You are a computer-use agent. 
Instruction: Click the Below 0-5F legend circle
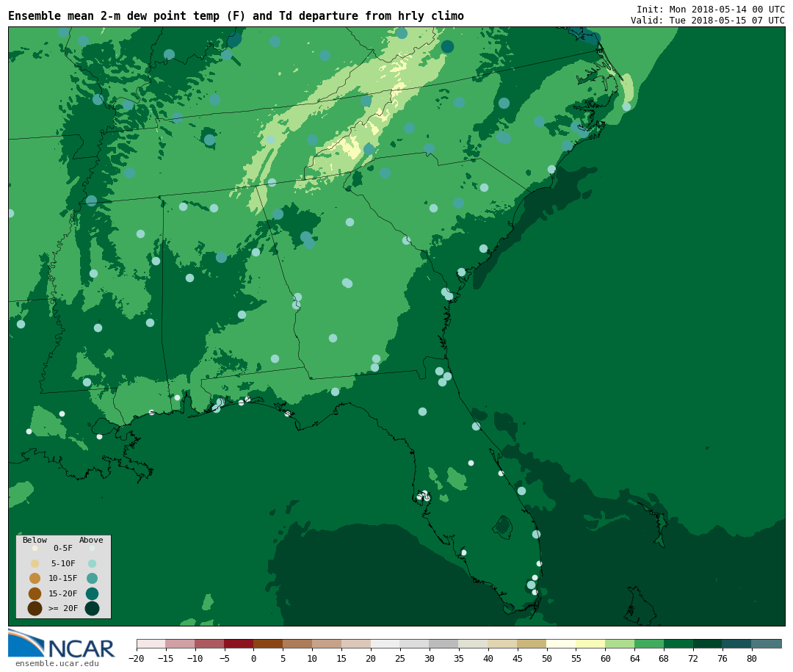(35, 548)
